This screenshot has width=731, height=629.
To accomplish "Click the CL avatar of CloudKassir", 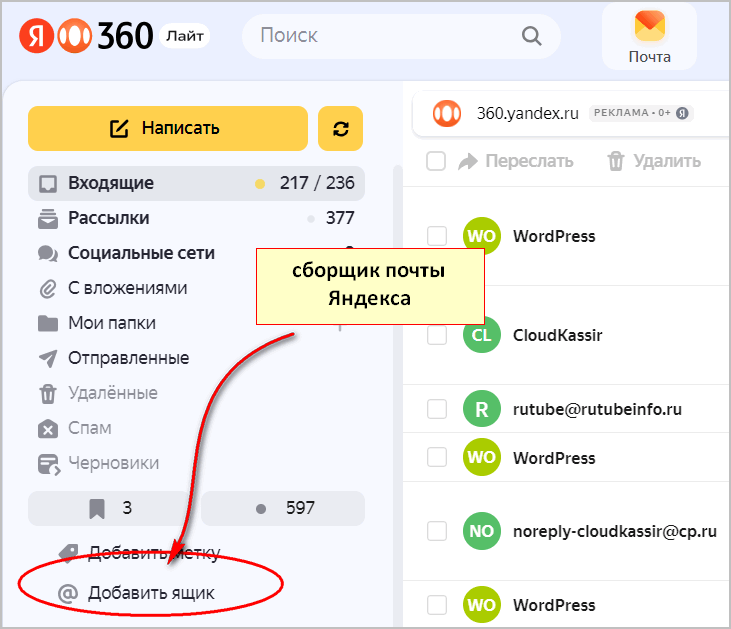I will click(x=482, y=335).
